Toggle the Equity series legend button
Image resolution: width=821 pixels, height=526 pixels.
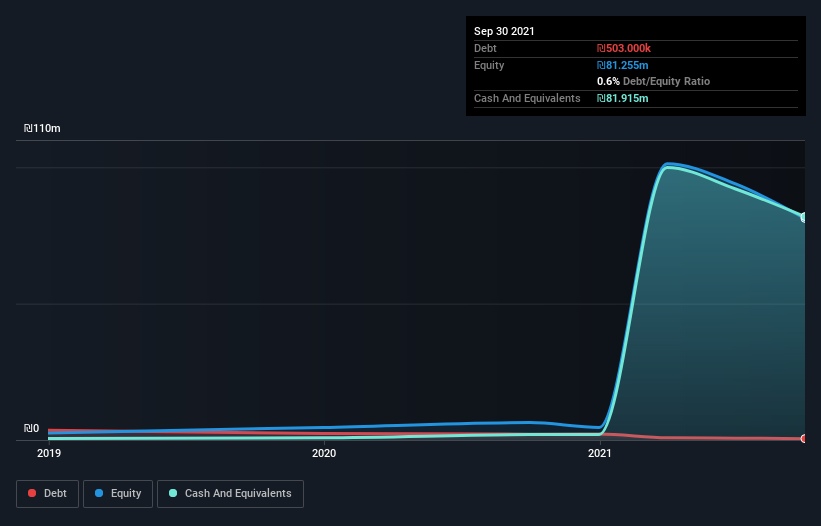[118, 494]
